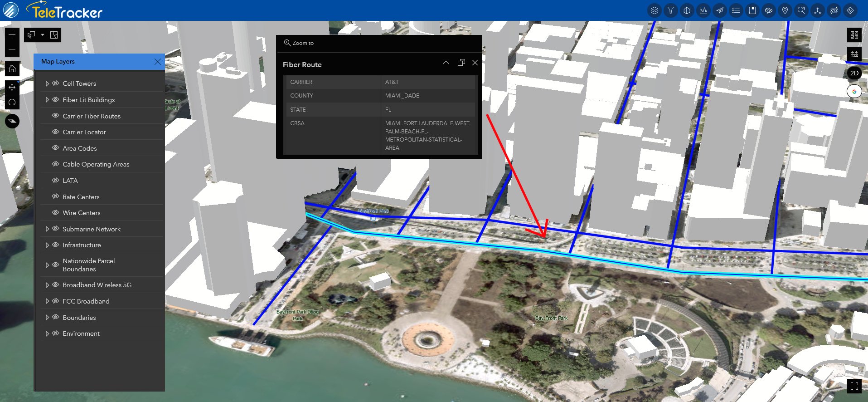The image size is (868, 402).
Task: Open the basemap gallery grid icon
Action: pyautogui.click(x=854, y=35)
